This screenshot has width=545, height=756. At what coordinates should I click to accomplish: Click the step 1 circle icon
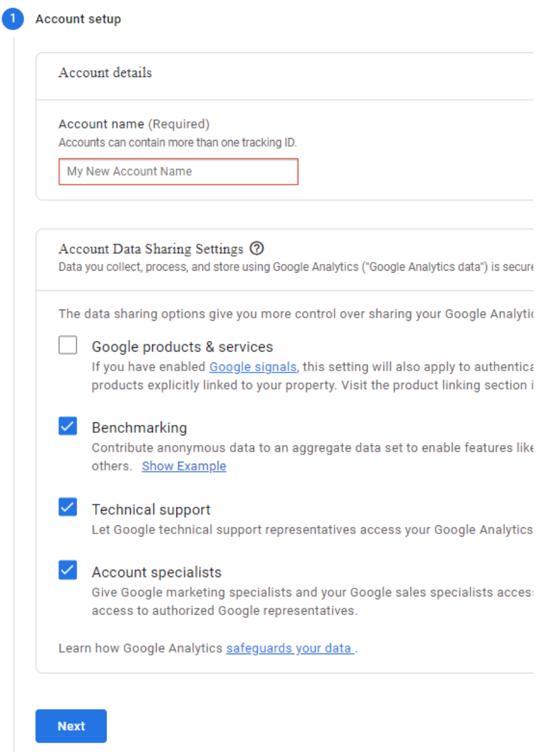12,19
